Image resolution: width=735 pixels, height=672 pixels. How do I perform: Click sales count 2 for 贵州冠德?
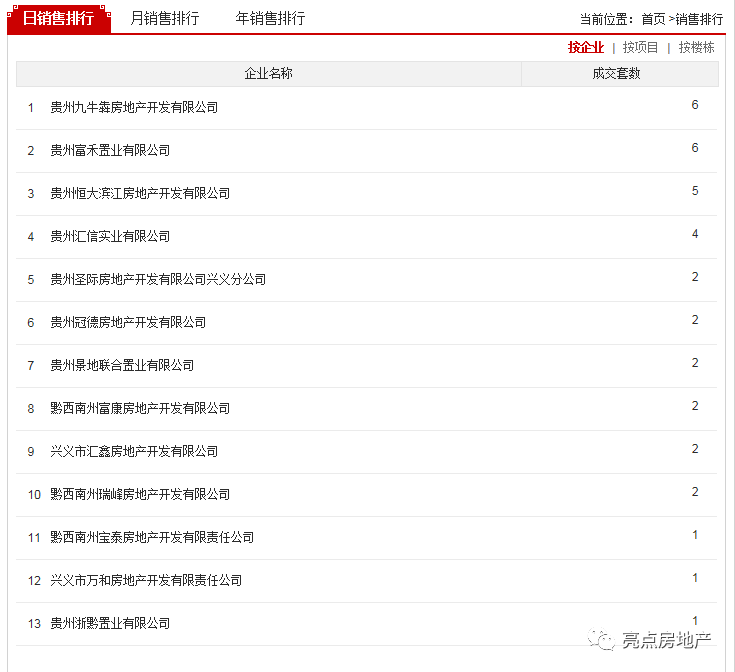[x=695, y=320]
